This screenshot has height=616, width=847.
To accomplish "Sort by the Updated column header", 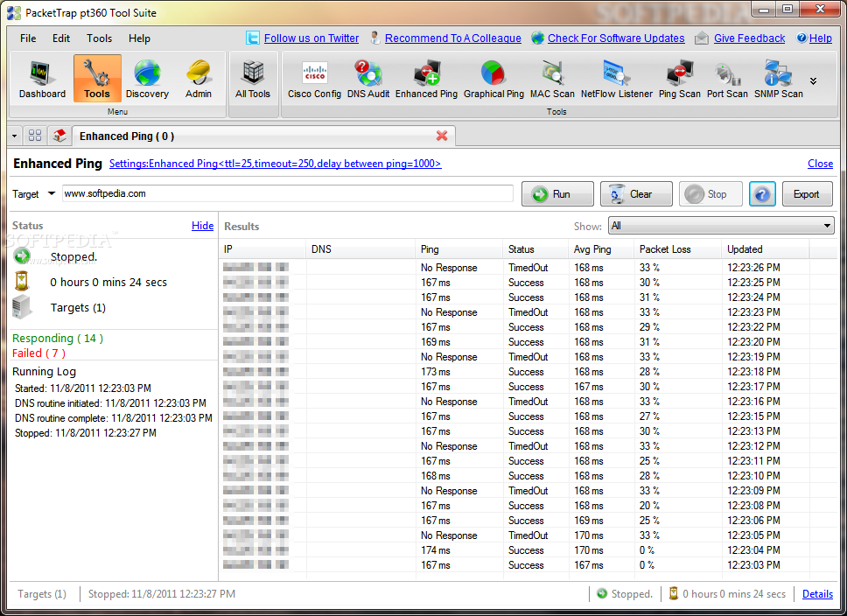I will pos(766,249).
